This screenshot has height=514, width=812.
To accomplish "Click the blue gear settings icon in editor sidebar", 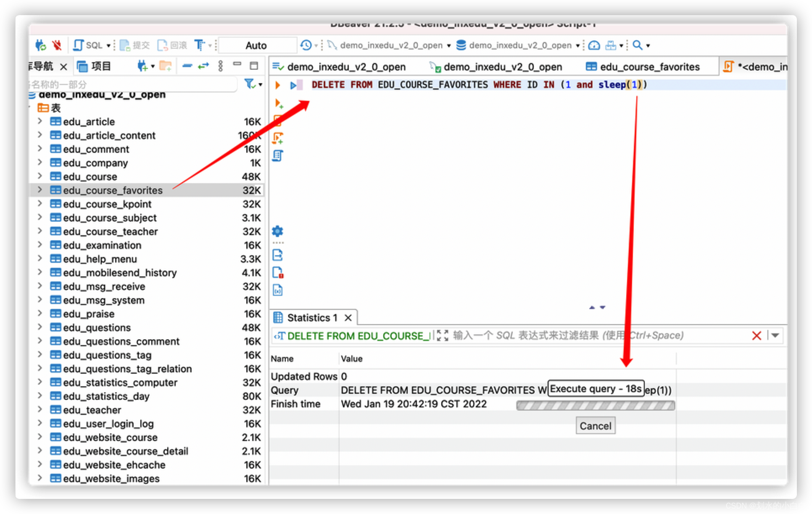I will point(277,231).
